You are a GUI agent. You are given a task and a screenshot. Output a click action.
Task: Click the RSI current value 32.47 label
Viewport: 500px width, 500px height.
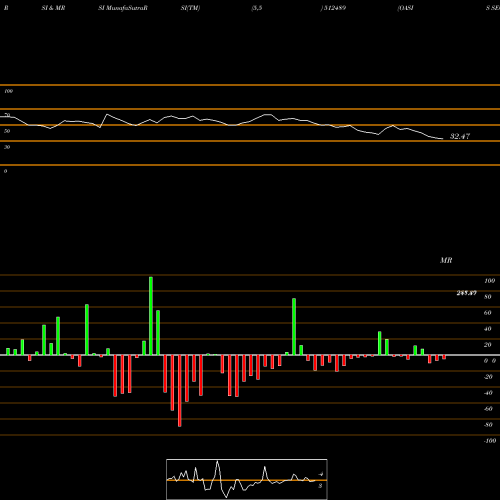point(460,136)
